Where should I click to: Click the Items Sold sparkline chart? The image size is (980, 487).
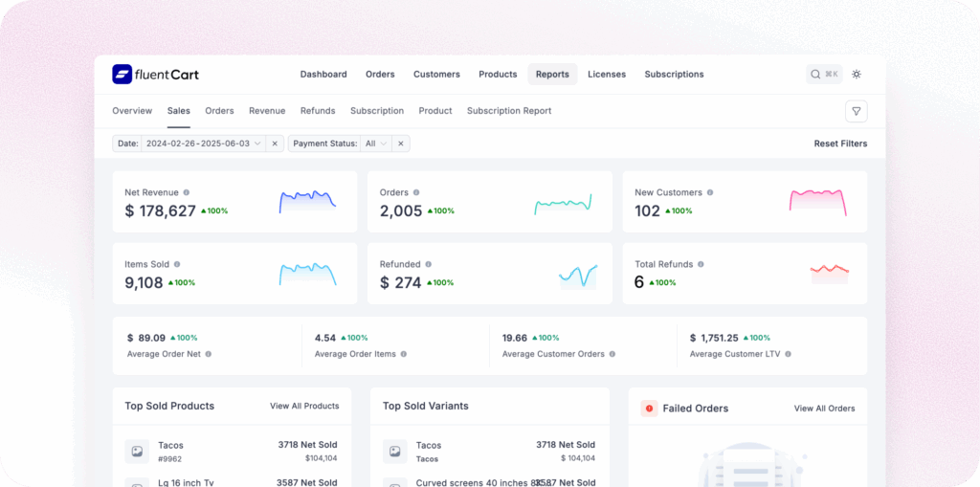(x=307, y=274)
